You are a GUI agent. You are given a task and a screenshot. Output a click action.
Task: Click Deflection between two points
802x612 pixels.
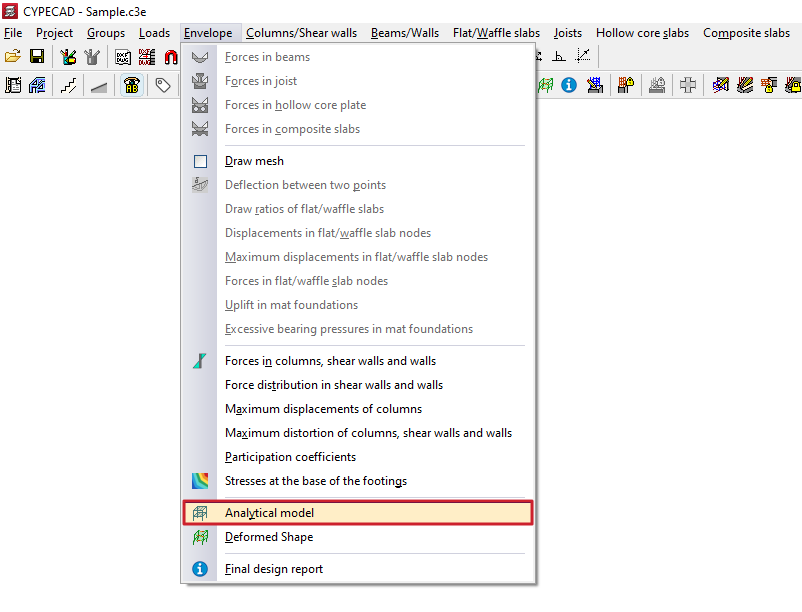point(358,185)
